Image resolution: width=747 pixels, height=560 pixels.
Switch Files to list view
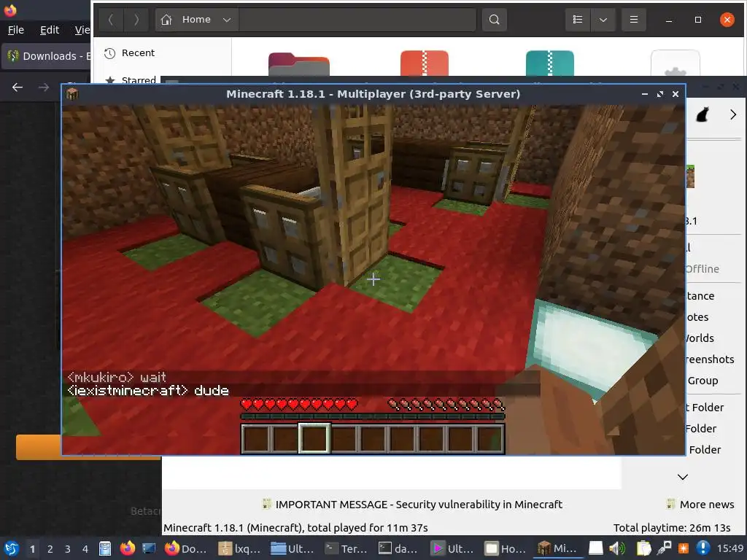coord(578,20)
